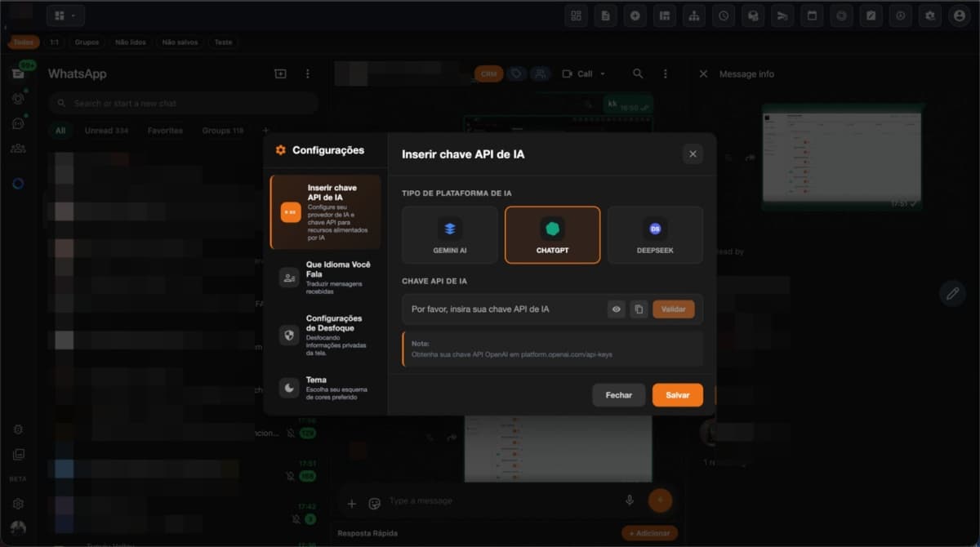
Task: Close the Inserir chave API dialog
Action: (x=693, y=154)
